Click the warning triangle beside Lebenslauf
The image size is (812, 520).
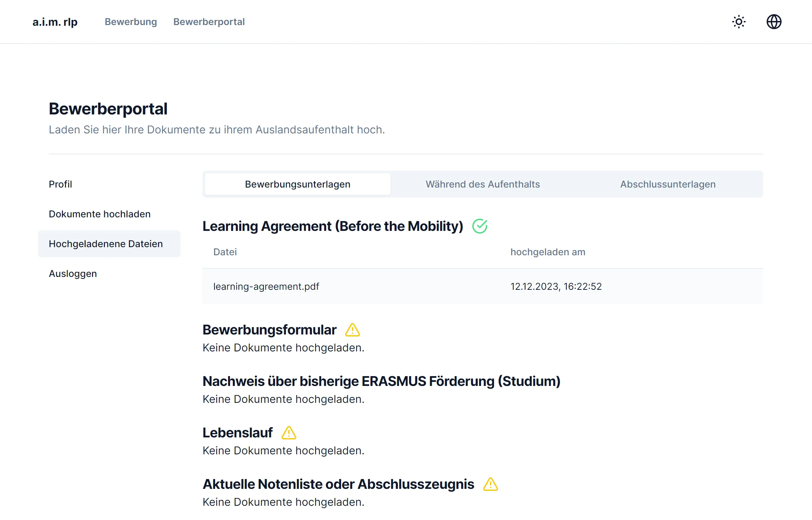289,432
